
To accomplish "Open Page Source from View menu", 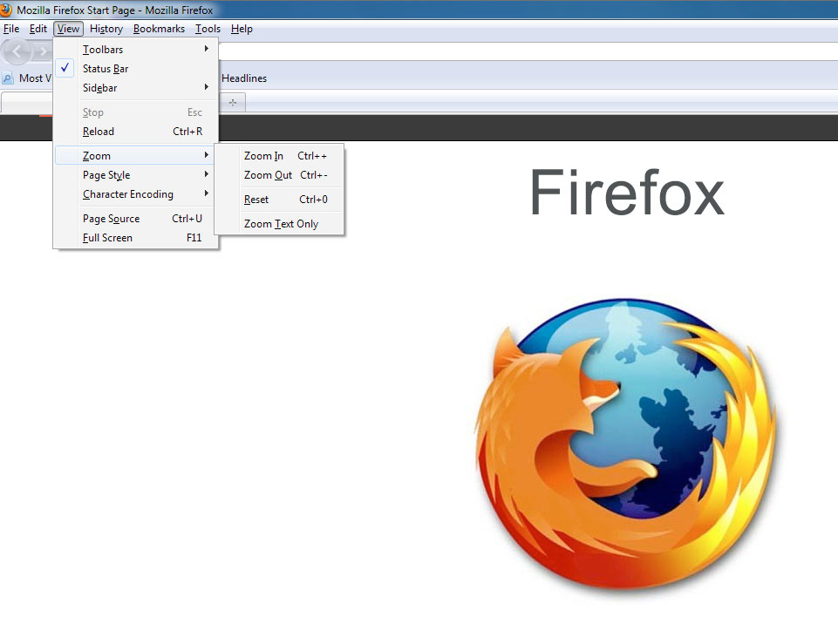I will pyautogui.click(x=136, y=219).
